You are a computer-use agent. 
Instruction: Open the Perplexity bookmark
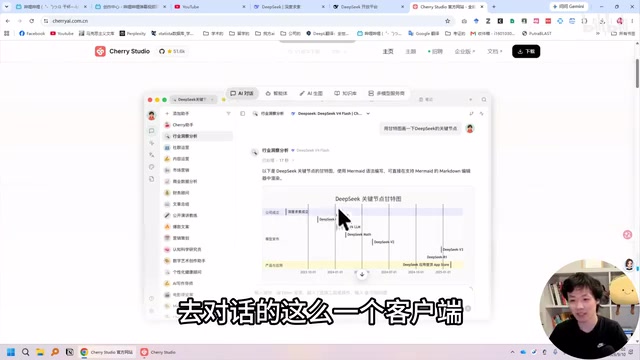133,33
